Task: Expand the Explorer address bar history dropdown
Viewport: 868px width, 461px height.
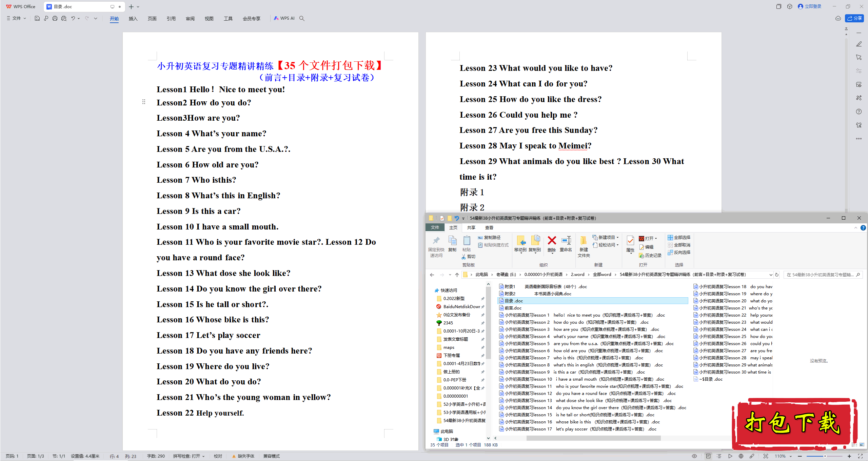Action: [771, 275]
